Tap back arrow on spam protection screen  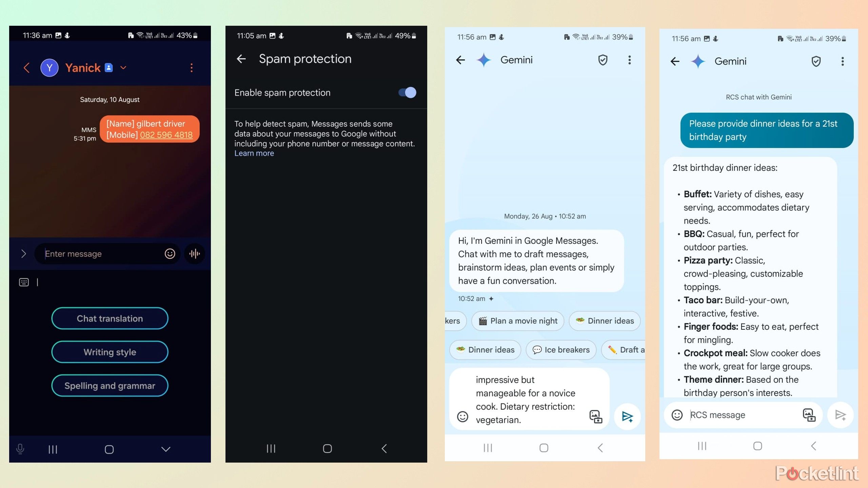click(x=241, y=58)
